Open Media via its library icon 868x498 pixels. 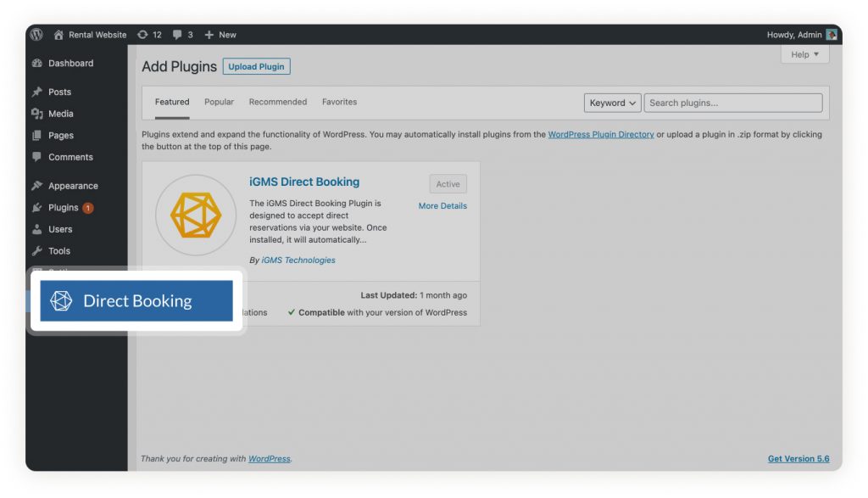[38, 113]
